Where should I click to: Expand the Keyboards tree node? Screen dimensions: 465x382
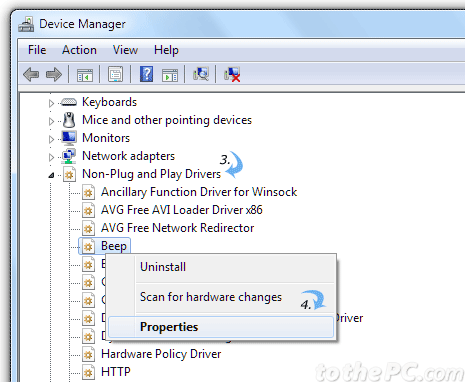tap(51, 103)
